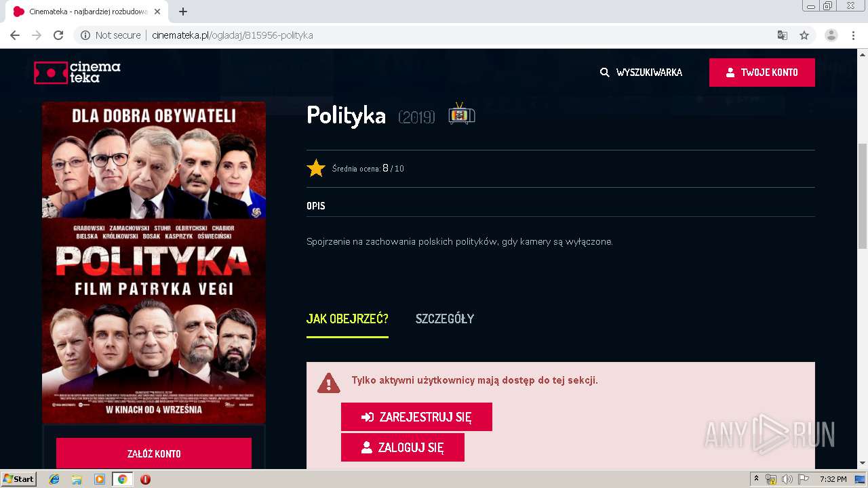Click the Not secure site info icon

click(85, 35)
